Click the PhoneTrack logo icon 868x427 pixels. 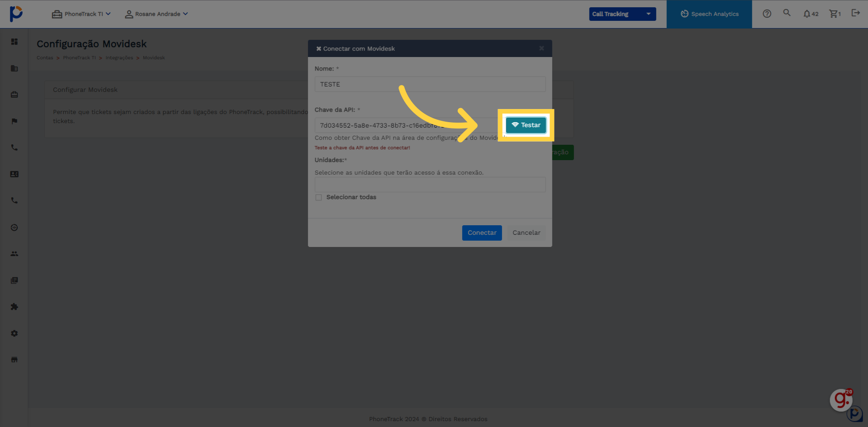(x=16, y=14)
